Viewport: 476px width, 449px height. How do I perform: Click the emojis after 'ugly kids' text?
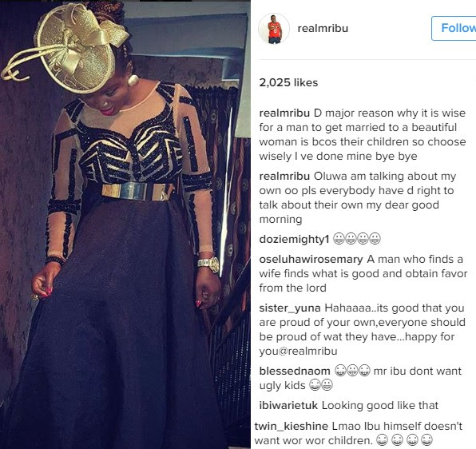coord(321,385)
